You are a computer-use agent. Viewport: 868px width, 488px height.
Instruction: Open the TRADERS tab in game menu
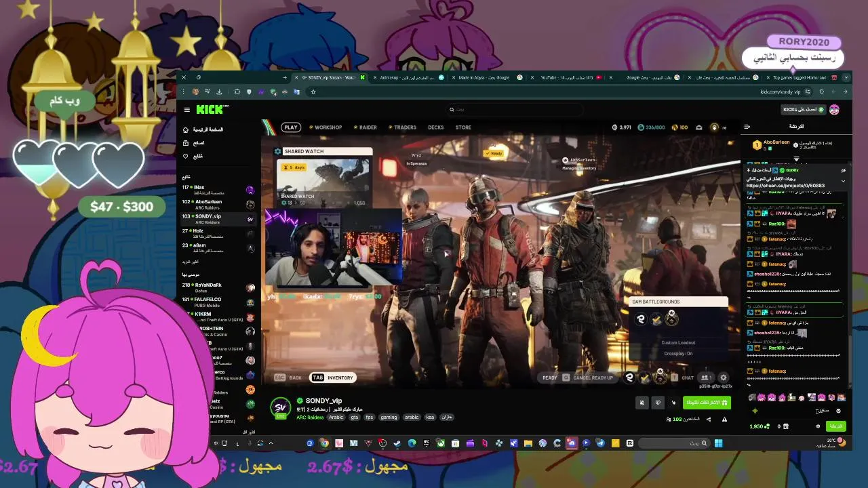point(403,127)
